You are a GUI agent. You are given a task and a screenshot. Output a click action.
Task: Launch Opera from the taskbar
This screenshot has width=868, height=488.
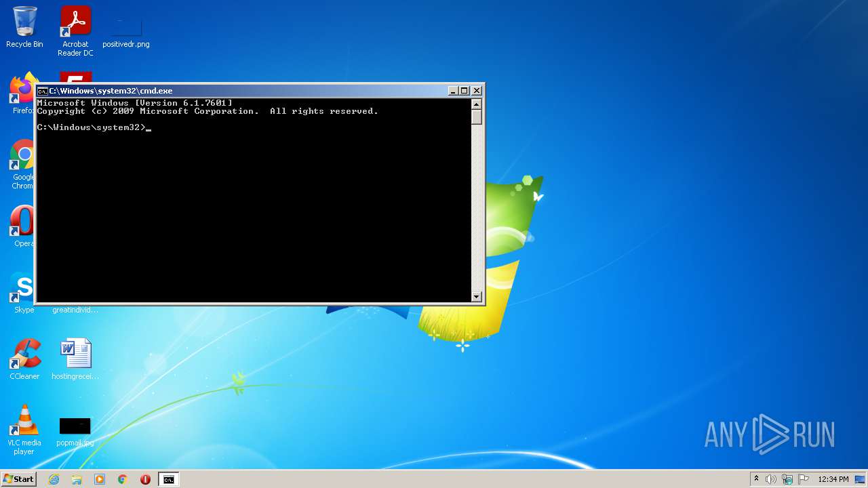pyautogui.click(x=145, y=479)
